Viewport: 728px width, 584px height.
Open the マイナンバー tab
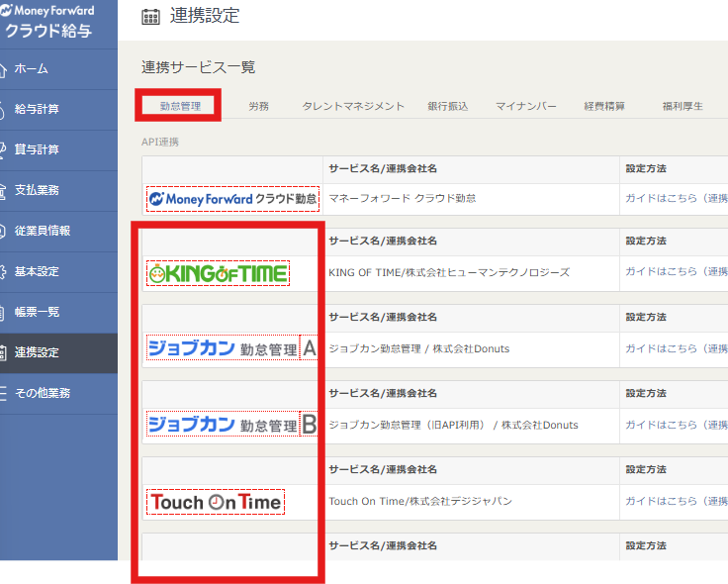[526, 106]
